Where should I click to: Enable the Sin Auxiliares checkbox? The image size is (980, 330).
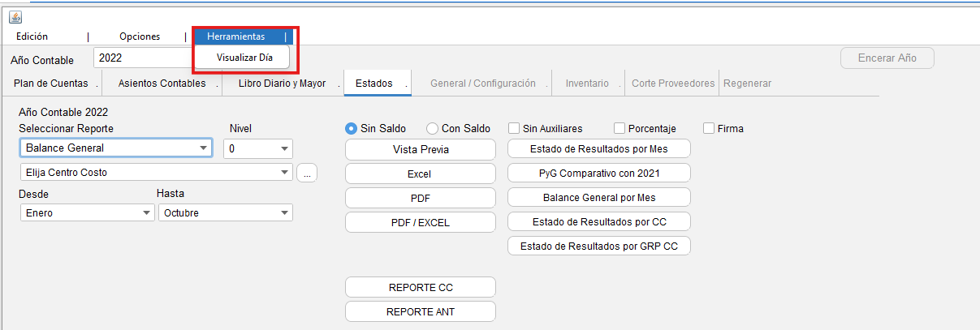[514, 128]
